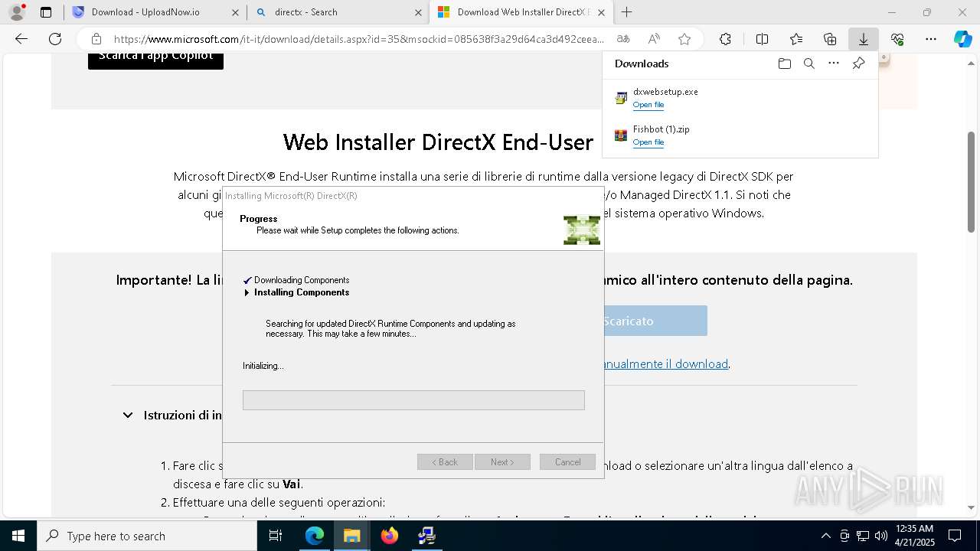Show hidden system tray icons
Image resolution: width=980 pixels, height=551 pixels.
click(x=825, y=536)
